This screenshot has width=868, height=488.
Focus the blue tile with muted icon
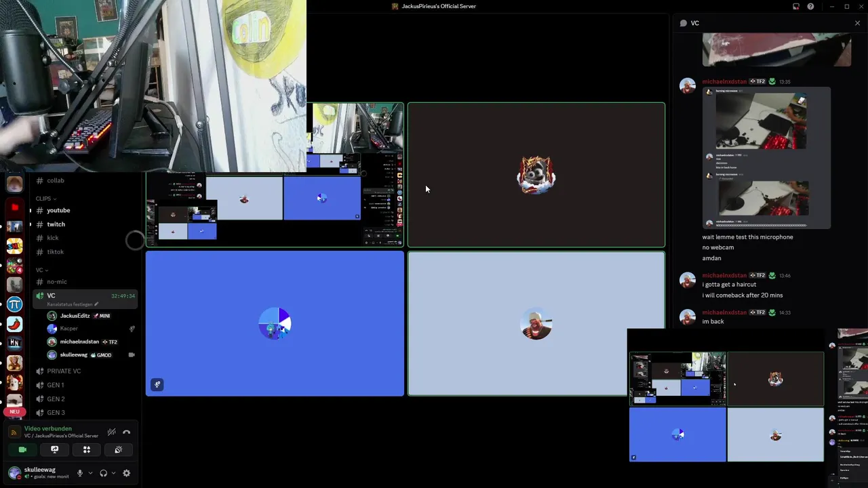click(x=275, y=324)
